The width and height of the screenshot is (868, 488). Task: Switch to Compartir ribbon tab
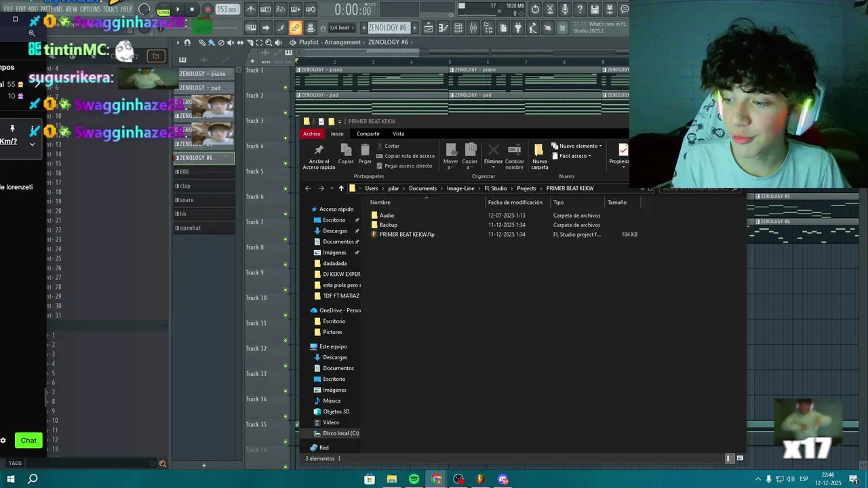[368, 134]
